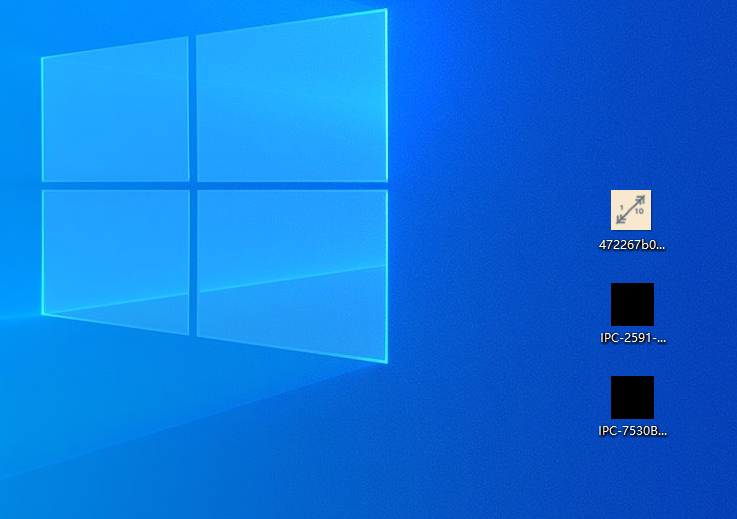Click the 'IPC-2591-...' file name label

click(x=633, y=338)
